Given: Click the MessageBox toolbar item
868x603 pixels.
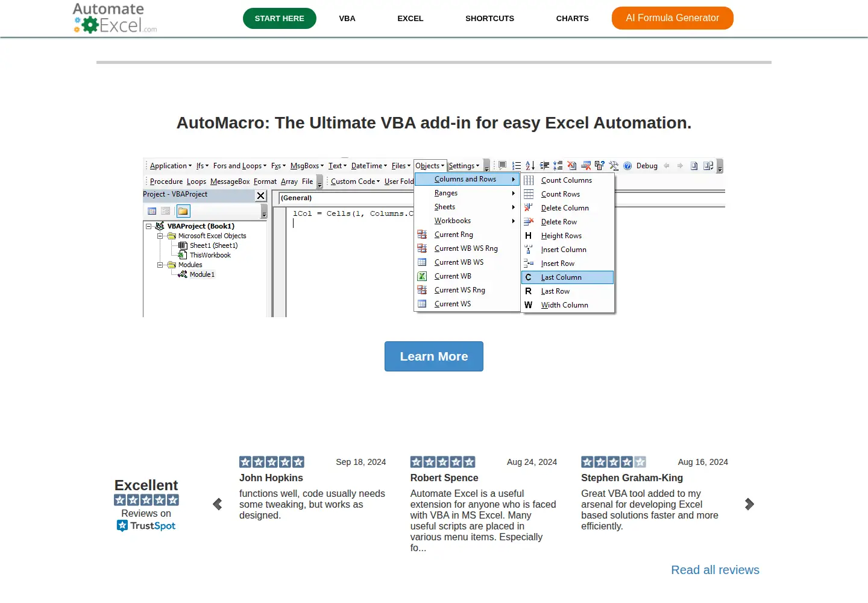Looking at the screenshot, I should tap(230, 182).
